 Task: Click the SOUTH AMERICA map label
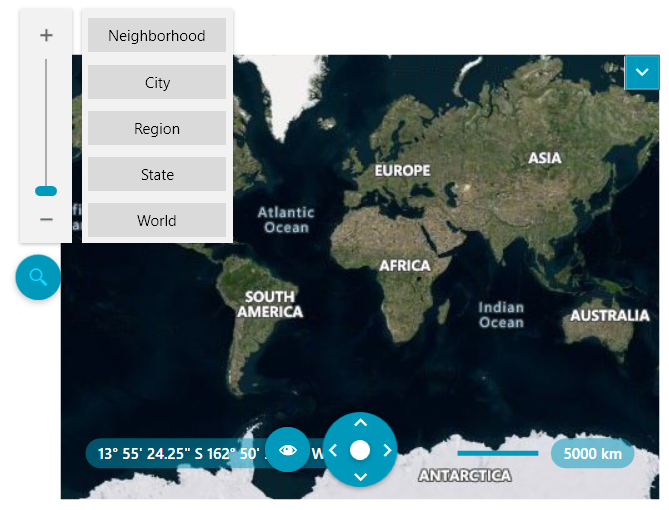(x=270, y=304)
